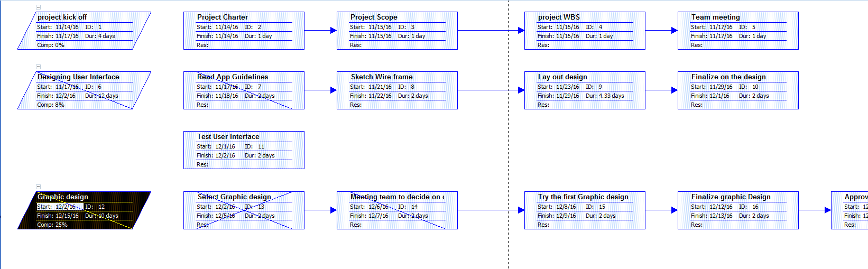Image resolution: width=868 pixels, height=269 pixels.
Task: Click 'Dur: 10 days' in Graphic design node
Action: (x=101, y=216)
